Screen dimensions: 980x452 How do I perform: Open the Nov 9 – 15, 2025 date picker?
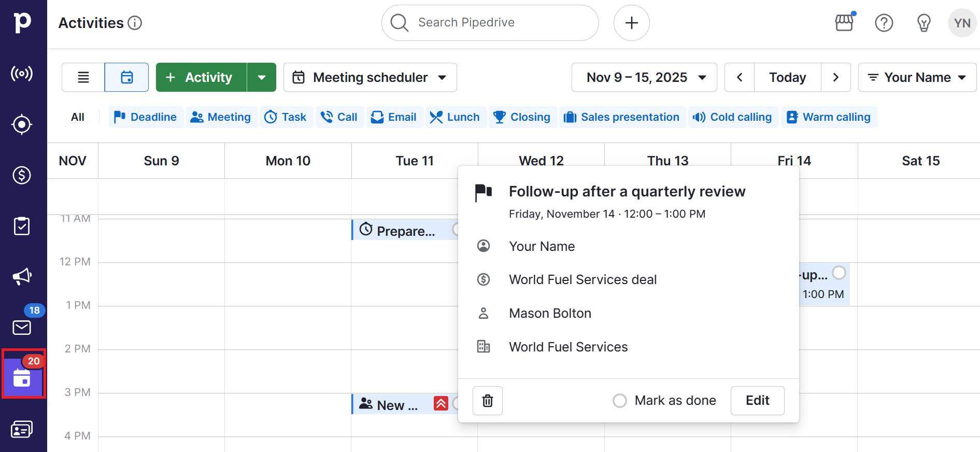tap(644, 77)
